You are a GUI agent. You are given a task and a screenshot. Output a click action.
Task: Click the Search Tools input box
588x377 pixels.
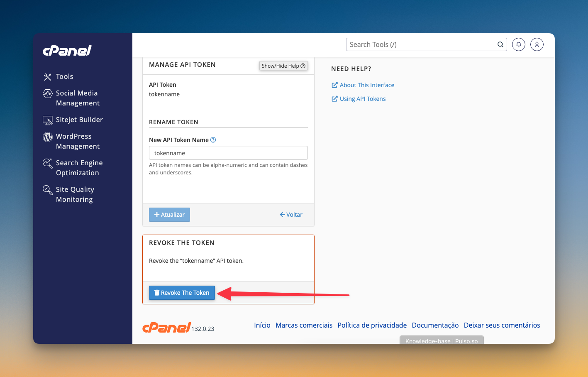pos(421,44)
